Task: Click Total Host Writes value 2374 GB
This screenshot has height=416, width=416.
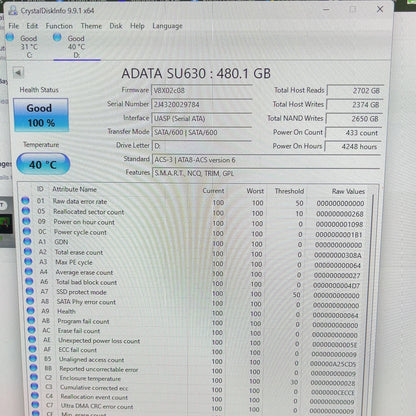Action: (x=354, y=105)
